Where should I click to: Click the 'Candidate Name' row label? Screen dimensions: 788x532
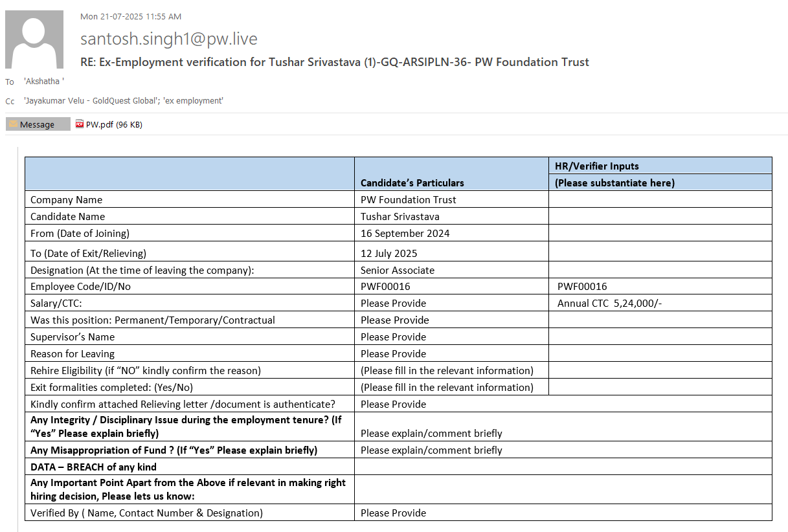tap(68, 216)
